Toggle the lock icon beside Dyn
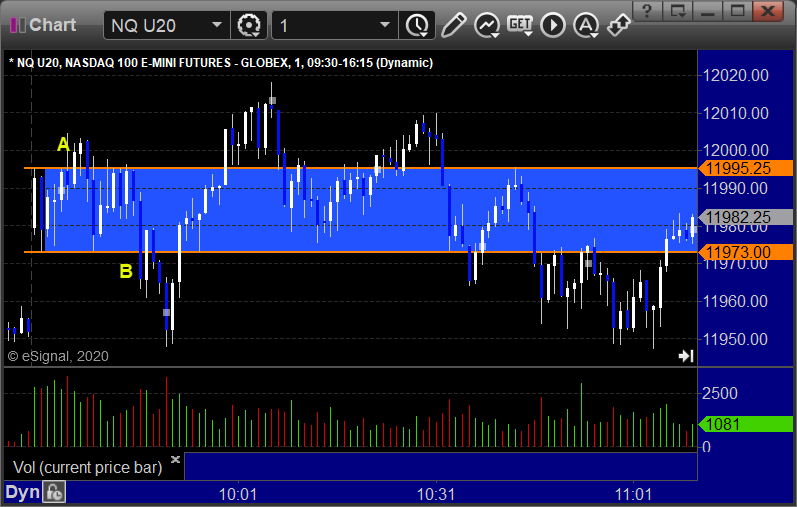 click(54, 492)
